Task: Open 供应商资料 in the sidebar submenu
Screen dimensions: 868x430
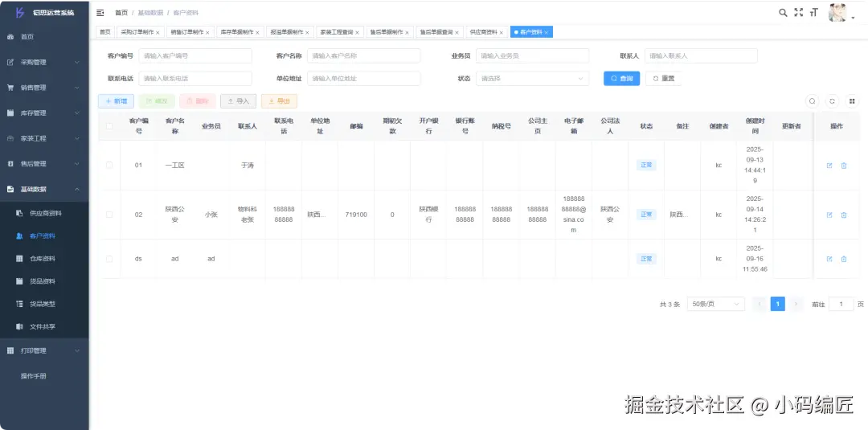Action: pyautogui.click(x=44, y=213)
